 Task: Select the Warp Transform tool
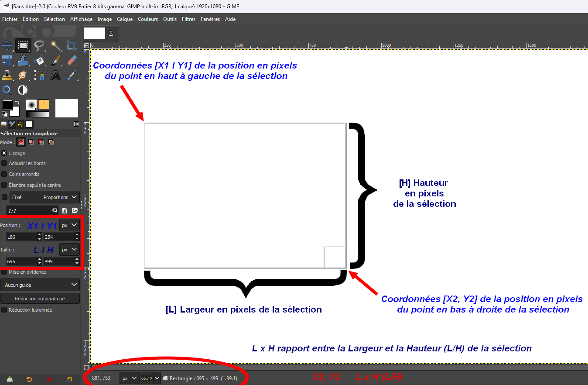click(23, 60)
